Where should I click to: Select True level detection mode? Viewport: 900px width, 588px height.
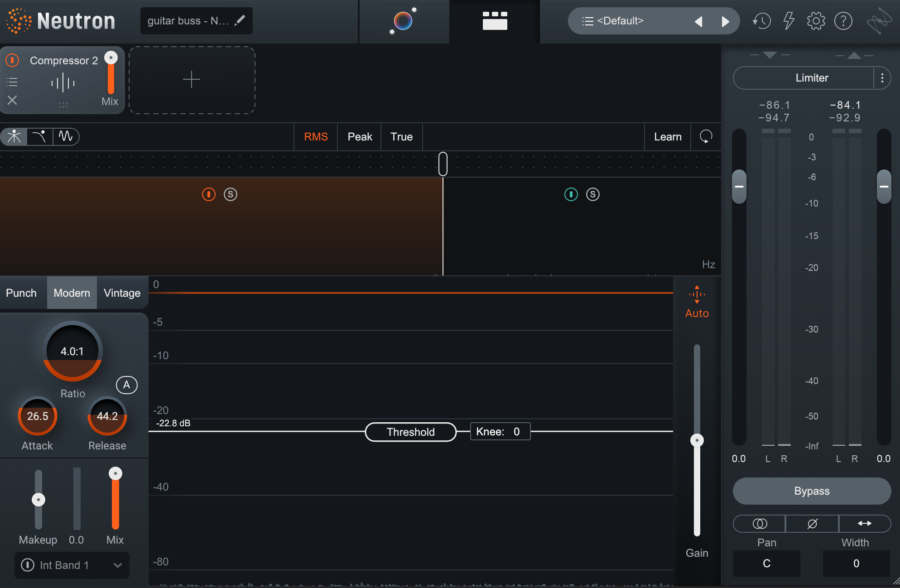coord(402,137)
